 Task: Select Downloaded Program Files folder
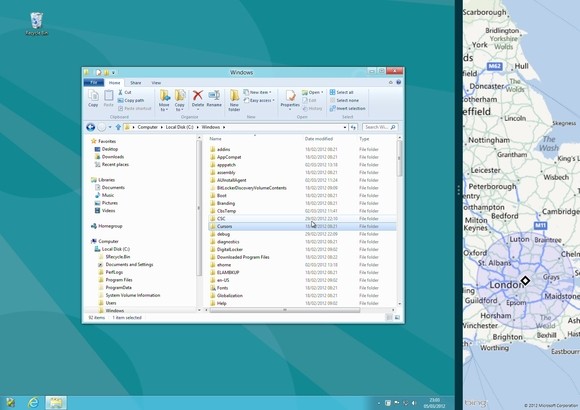pyautogui.click(x=302, y=257)
